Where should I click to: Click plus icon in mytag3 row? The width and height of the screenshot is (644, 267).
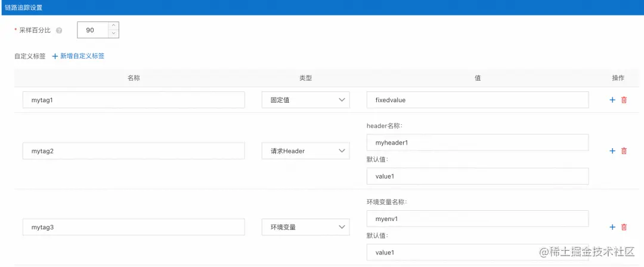tap(612, 227)
